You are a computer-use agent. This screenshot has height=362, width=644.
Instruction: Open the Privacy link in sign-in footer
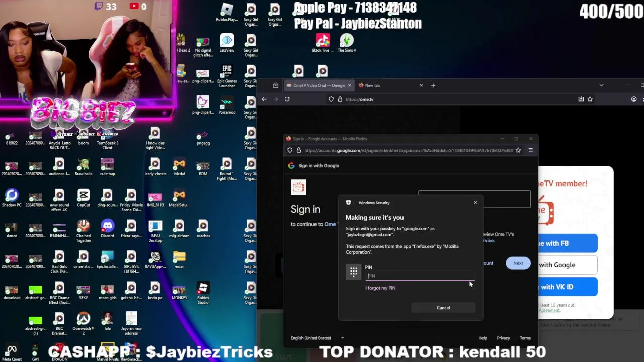click(x=503, y=338)
